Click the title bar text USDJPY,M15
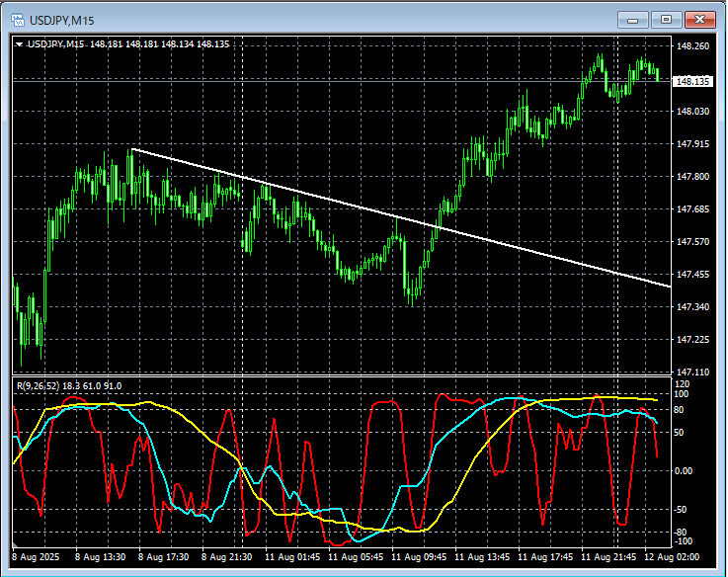This screenshot has width=728, height=577. (x=62, y=21)
